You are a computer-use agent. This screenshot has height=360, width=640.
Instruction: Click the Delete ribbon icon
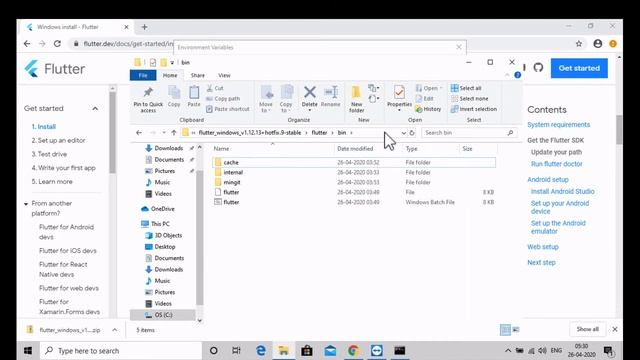click(309, 98)
